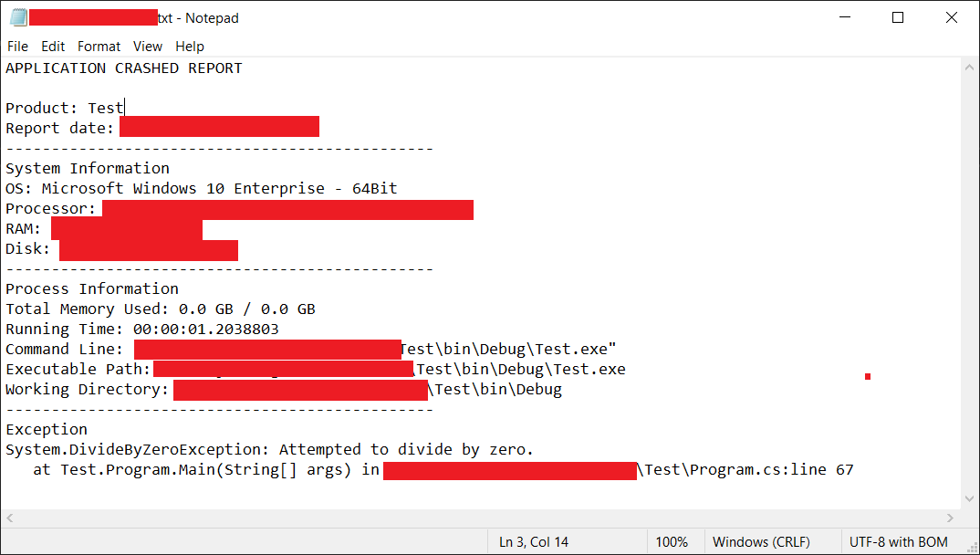The height and width of the screenshot is (555, 980).
Task: Click the 100% zoom status indicator
Action: 672,542
